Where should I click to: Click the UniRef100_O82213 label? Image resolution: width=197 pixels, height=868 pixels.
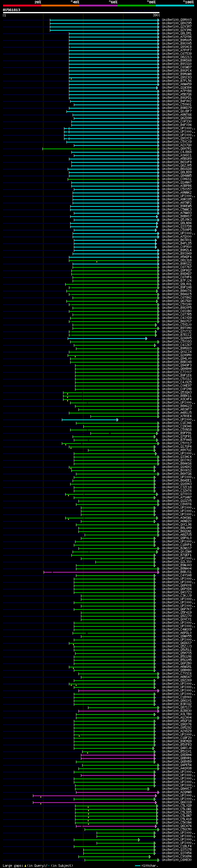click(177, 57)
